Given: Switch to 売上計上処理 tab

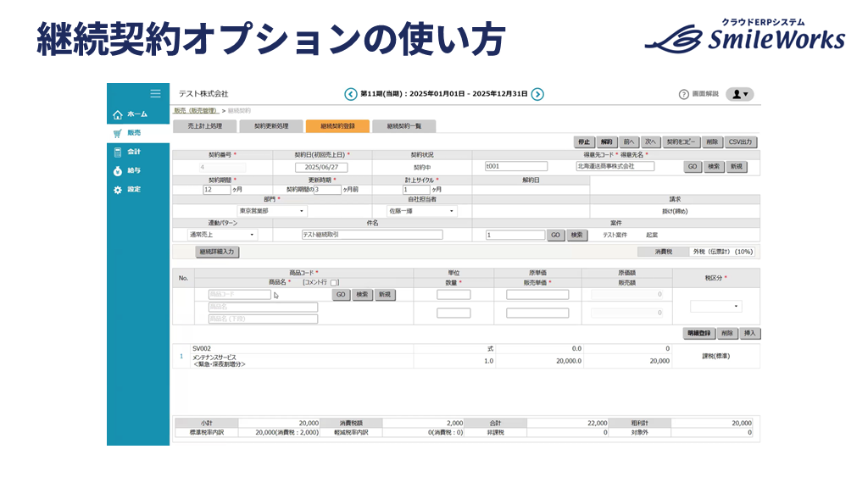Looking at the screenshot, I should [x=205, y=126].
